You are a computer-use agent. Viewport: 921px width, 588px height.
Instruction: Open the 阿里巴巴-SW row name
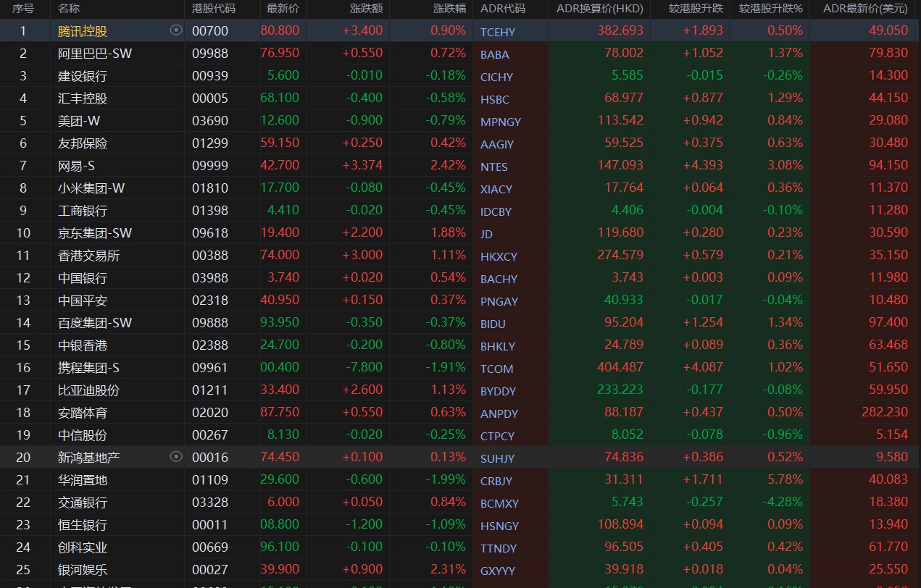click(95, 54)
